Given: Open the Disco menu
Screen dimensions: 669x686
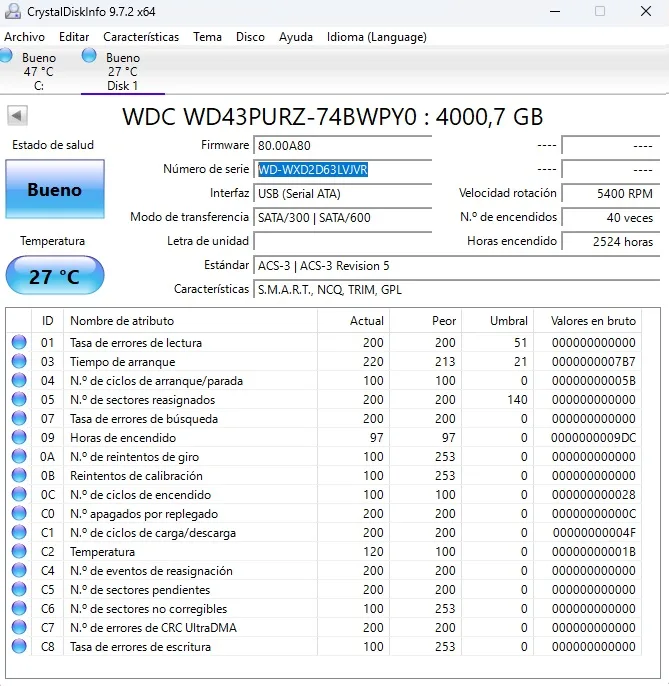Looking at the screenshot, I should (250, 37).
